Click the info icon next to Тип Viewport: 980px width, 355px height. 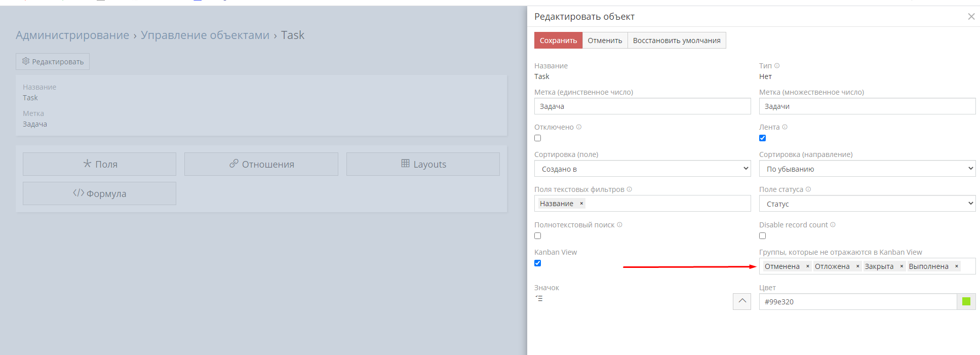tap(777, 66)
